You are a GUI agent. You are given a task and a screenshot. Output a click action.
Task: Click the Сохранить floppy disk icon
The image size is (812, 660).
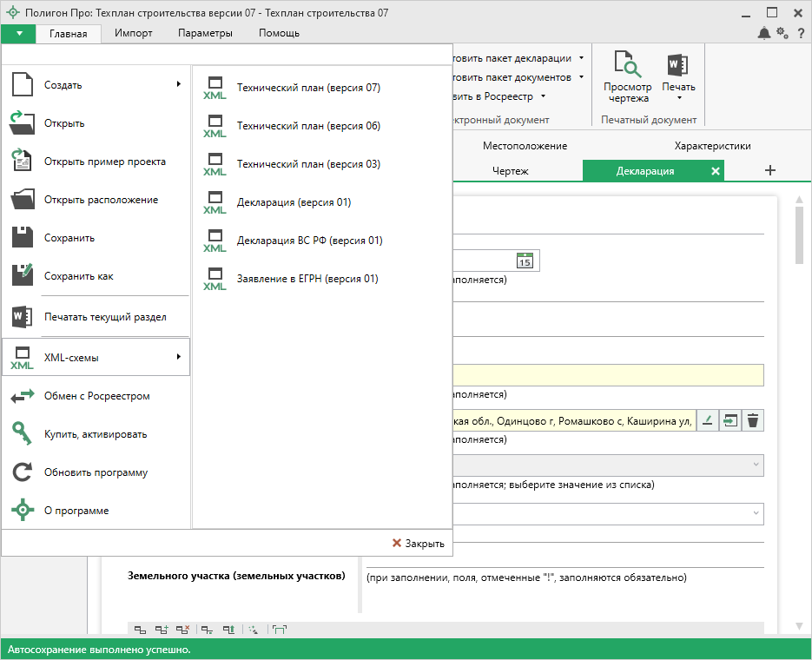click(x=23, y=238)
